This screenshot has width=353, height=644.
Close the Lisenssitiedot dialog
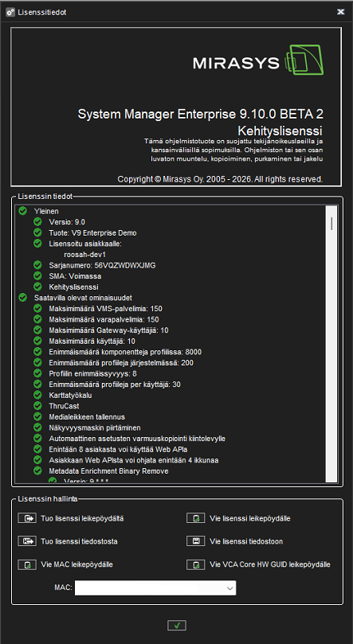point(341,12)
